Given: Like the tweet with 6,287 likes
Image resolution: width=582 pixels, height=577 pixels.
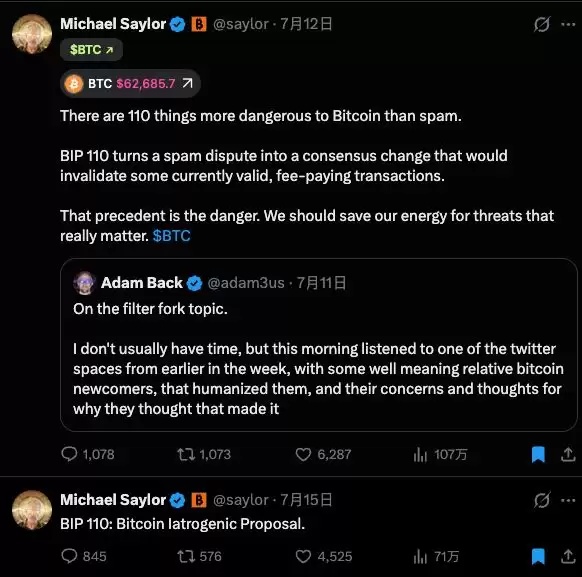Looking at the screenshot, I should (303, 454).
